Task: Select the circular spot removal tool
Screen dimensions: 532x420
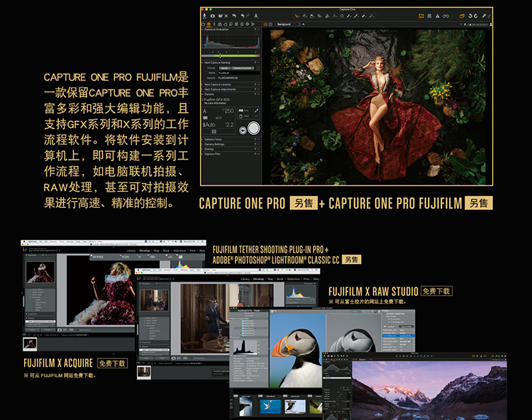Action: pos(342,16)
